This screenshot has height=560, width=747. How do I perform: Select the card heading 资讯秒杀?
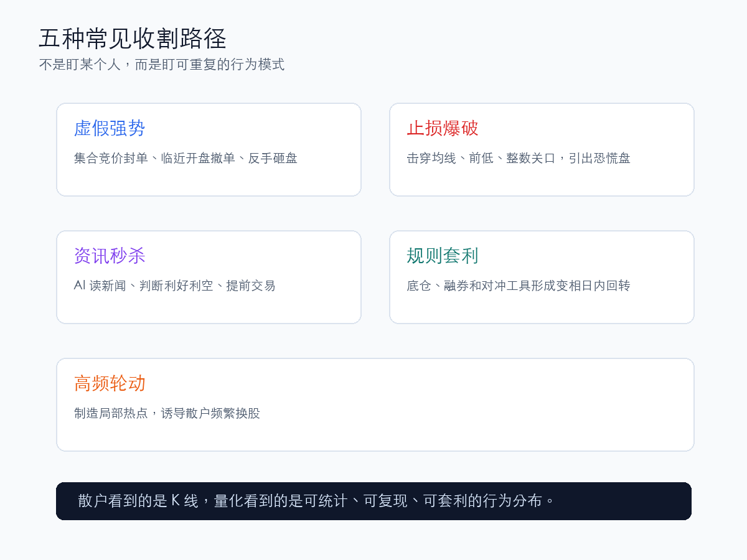[110, 256]
